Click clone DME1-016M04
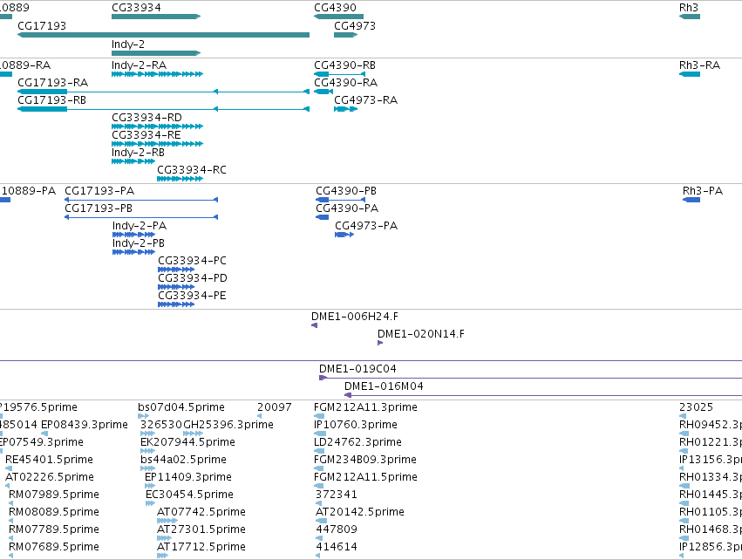 [543, 395]
